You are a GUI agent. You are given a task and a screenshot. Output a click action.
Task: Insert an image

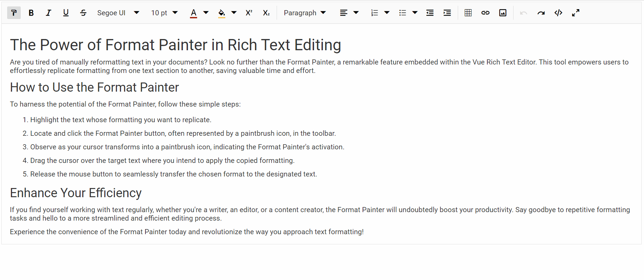click(503, 13)
